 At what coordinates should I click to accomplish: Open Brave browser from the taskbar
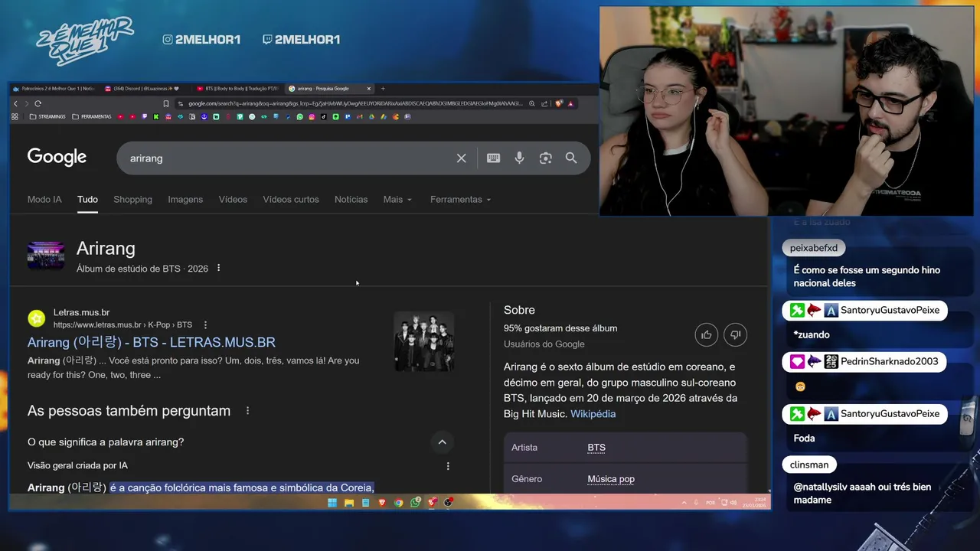click(x=382, y=503)
